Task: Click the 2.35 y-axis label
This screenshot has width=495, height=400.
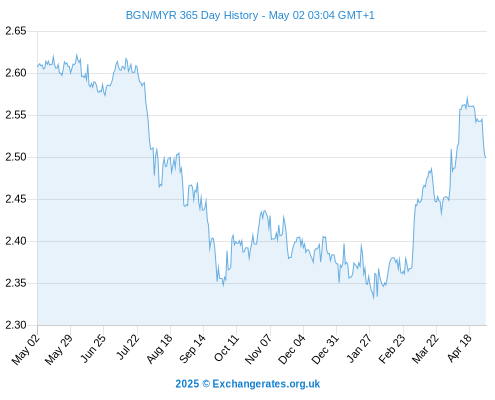Action: 16,283
